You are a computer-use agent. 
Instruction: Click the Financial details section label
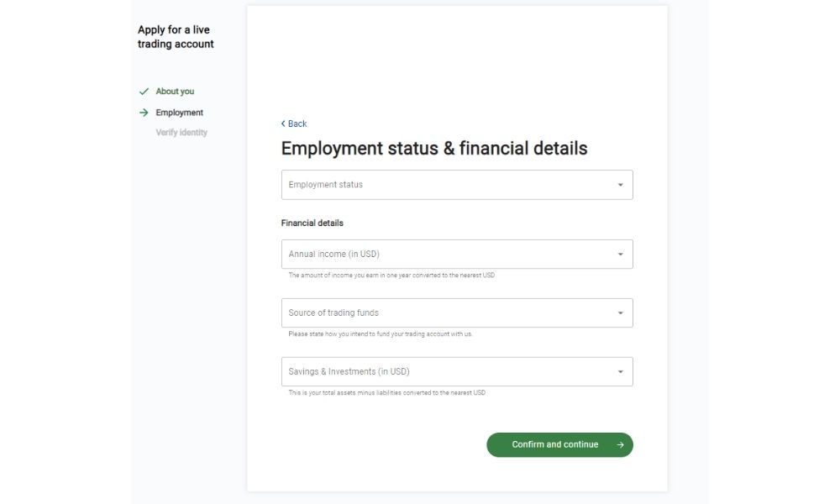pos(312,223)
